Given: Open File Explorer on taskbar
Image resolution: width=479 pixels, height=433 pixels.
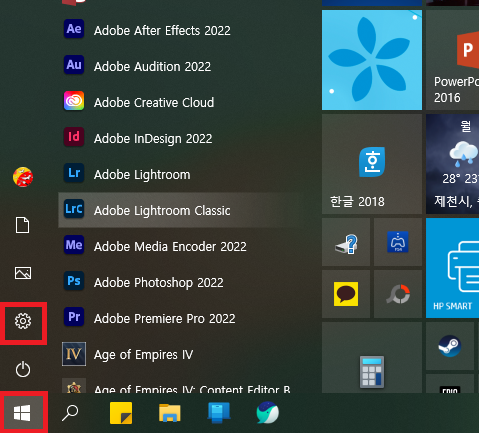Looking at the screenshot, I should (170, 413).
